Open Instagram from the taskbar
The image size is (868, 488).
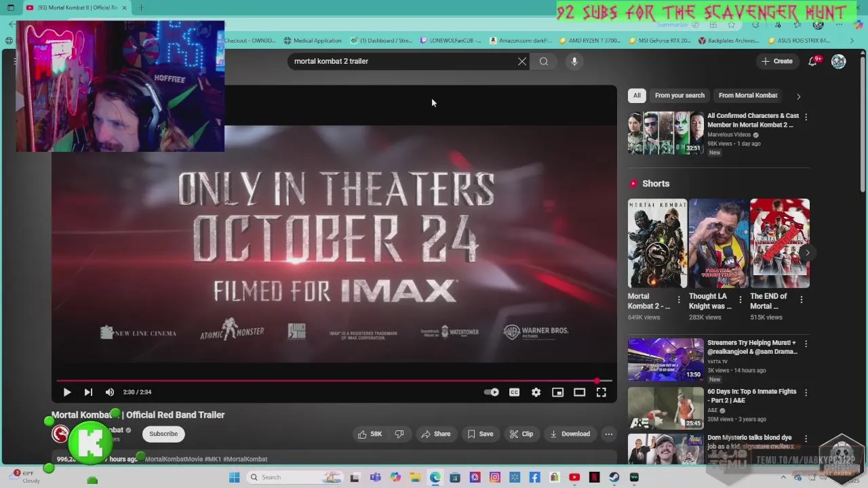tap(494, 477)
